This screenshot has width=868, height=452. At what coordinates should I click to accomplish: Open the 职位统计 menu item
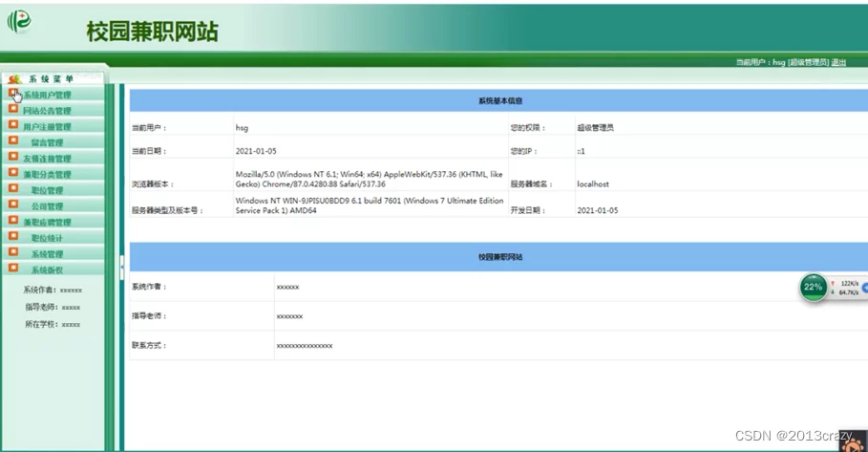(x=47, y=238)
